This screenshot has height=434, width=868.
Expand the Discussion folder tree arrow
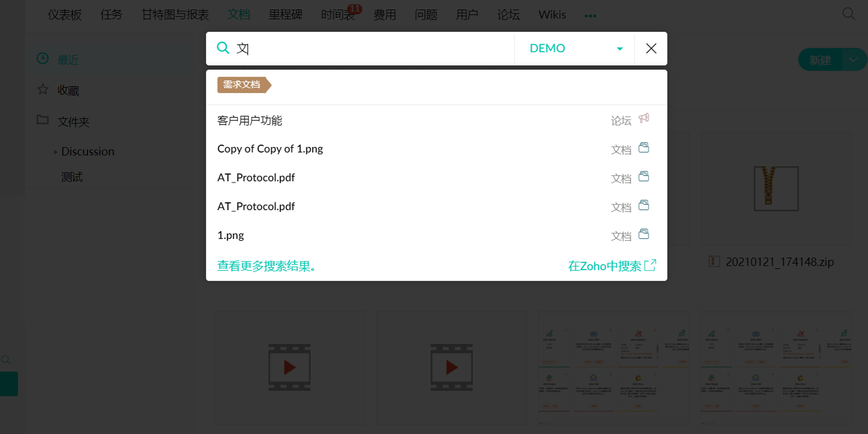point(56,152)
